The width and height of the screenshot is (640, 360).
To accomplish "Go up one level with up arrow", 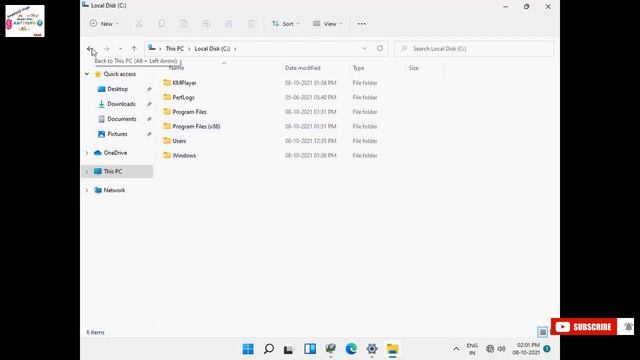I will tap(134, 49).
